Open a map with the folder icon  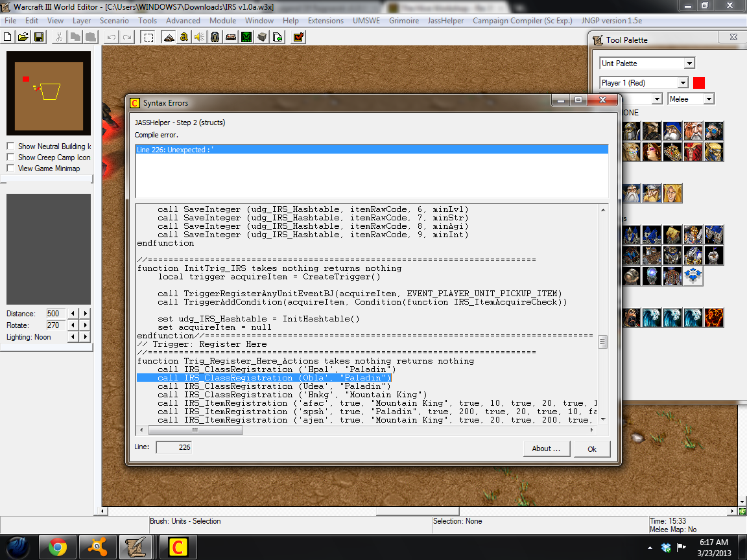pos(23,37)
